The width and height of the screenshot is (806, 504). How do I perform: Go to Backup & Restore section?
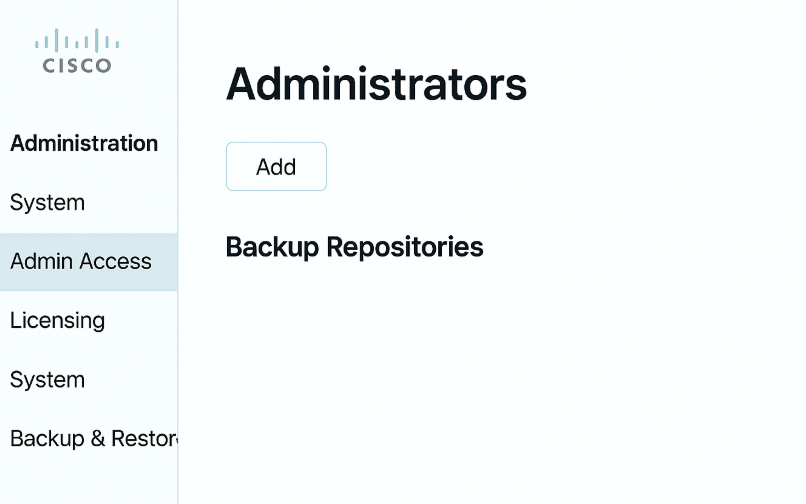pyautogui.click(x=94, y=439)
